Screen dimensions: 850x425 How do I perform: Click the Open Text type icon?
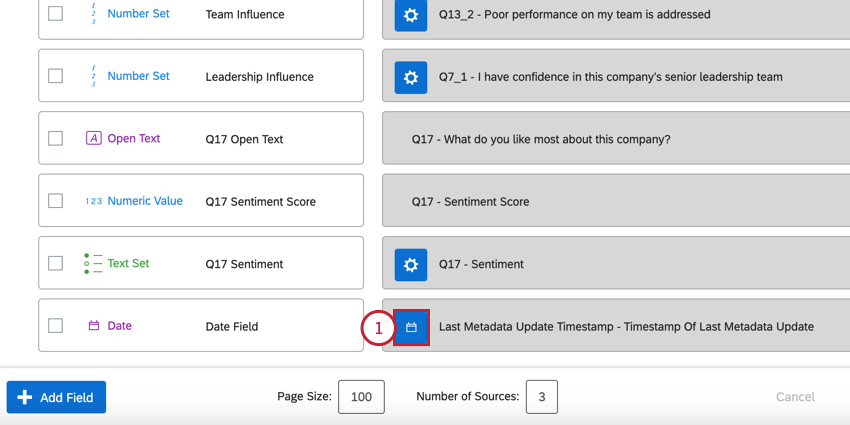94,139
